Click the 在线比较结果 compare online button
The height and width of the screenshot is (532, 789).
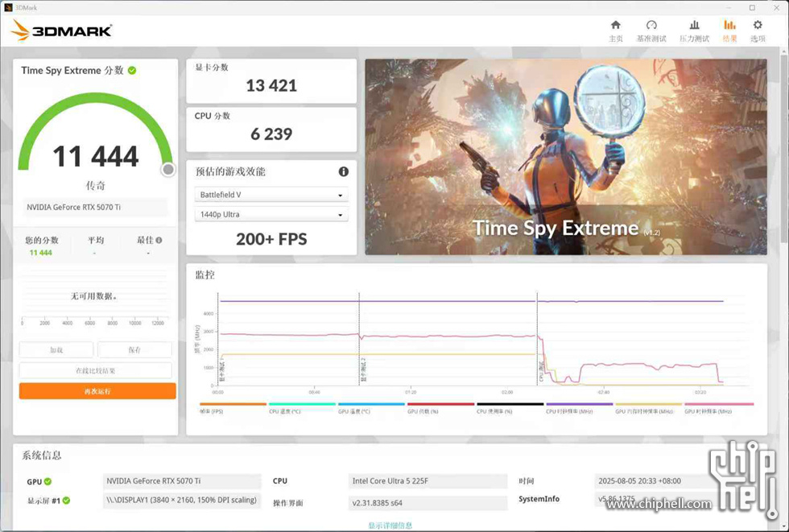point(96,370)
